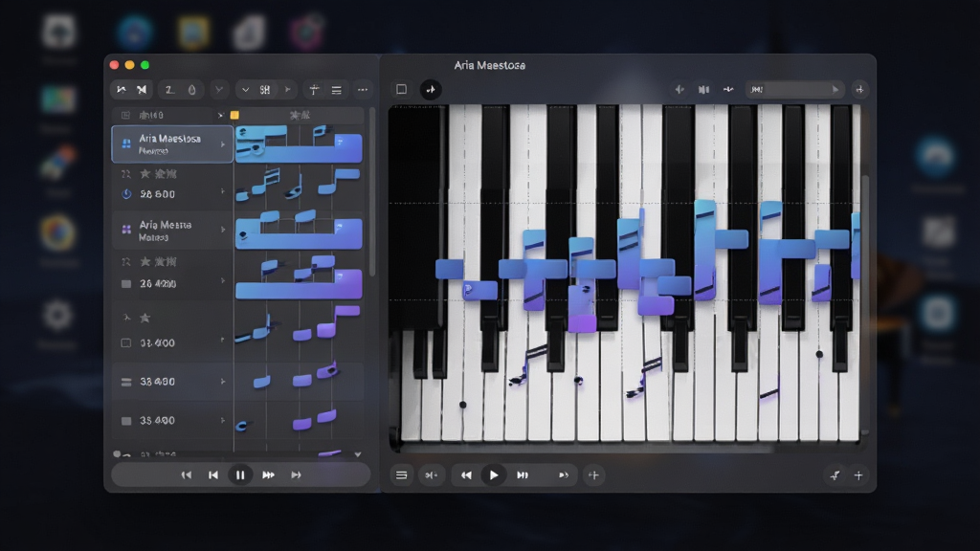Screen dimensions: 980x551
Task: Start playback with the piano roll play button
Action: tap(493, 474)
